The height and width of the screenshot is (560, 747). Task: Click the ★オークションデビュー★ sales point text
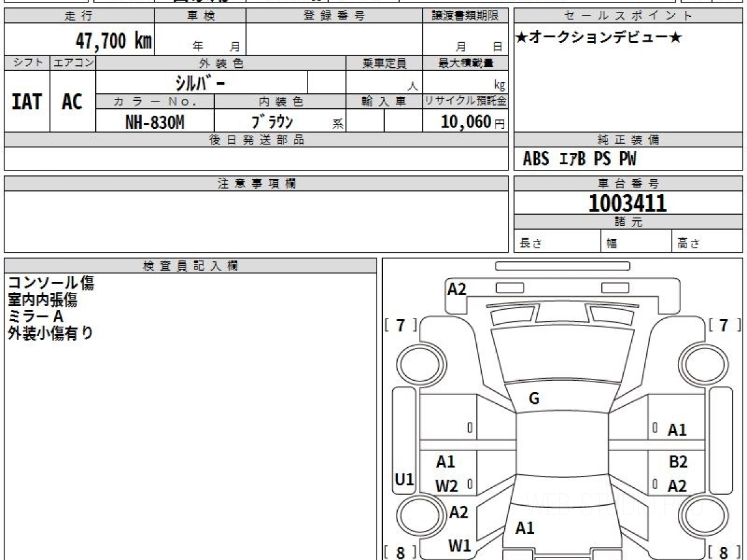599,39
